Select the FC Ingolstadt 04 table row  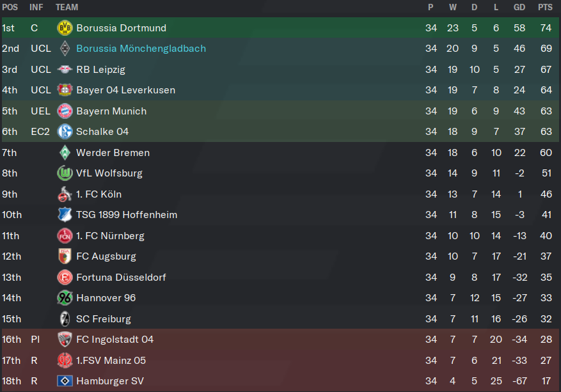pos(280,340)
